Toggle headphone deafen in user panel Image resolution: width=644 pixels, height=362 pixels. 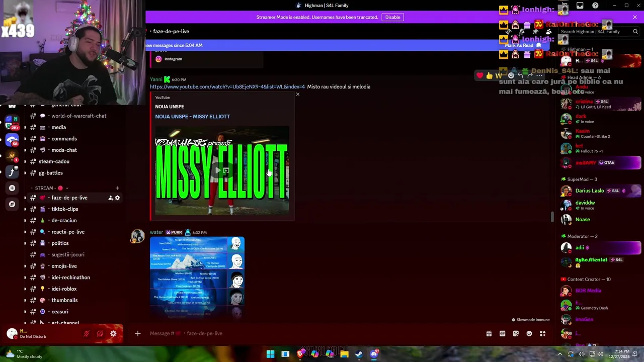click(x=100, y=333)
